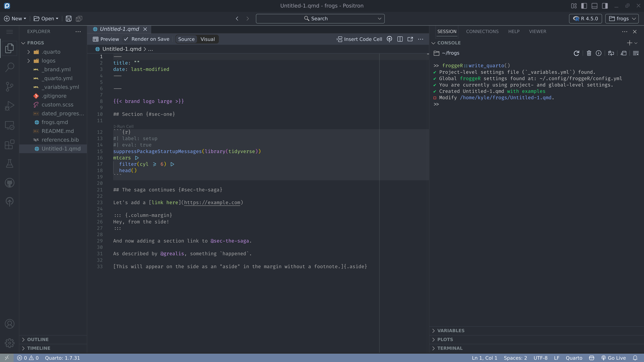Image resolution: width=644 pixels, height=362 pixels.
Task: Select the Untitled-1.qmd editor tab
Action: [x=119, y=29]
